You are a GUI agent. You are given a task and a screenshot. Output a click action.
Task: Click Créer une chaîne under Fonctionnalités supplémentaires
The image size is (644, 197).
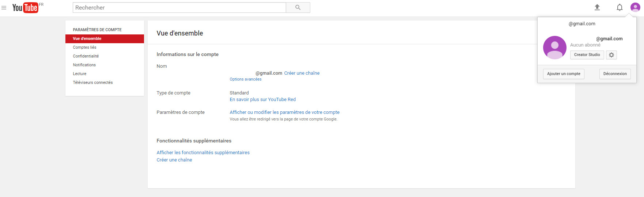pyautogui.click(x=174, y=160)
